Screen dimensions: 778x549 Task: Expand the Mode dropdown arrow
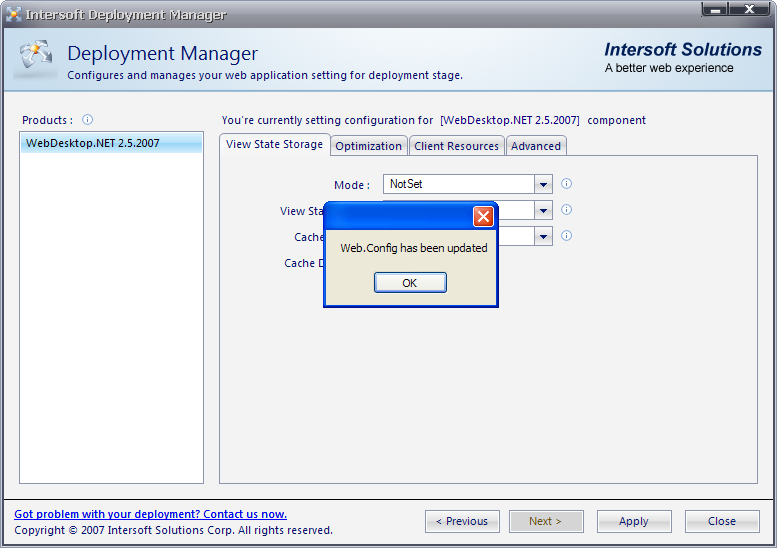[x=543, y=185]
